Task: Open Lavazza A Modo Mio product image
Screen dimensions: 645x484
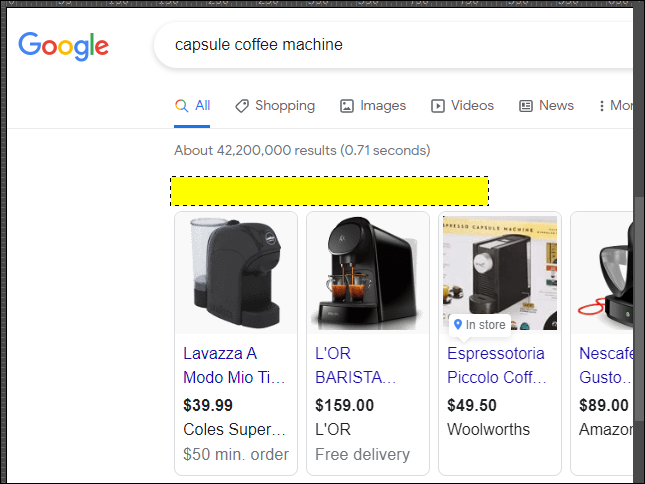Action: 236,273
